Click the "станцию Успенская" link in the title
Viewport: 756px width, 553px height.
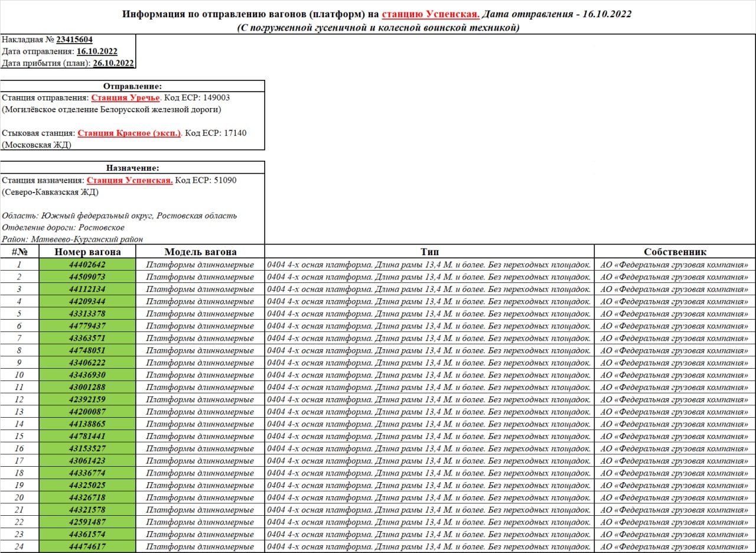pyautogui.click(x=431, y=14)
